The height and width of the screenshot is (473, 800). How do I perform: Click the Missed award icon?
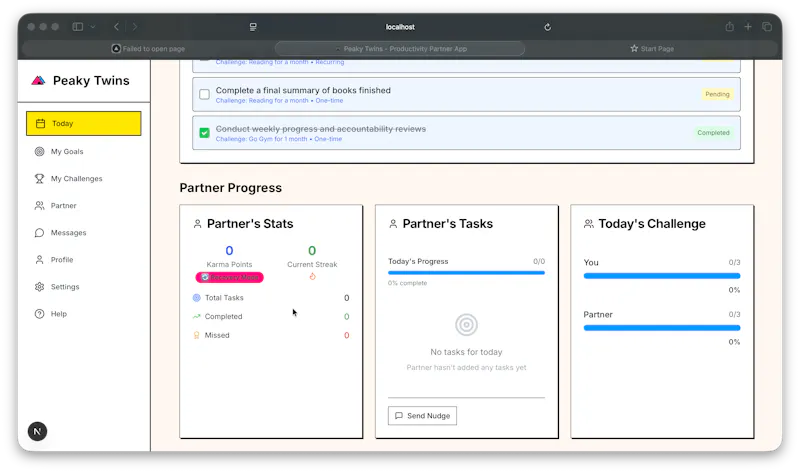pos(196,335)
